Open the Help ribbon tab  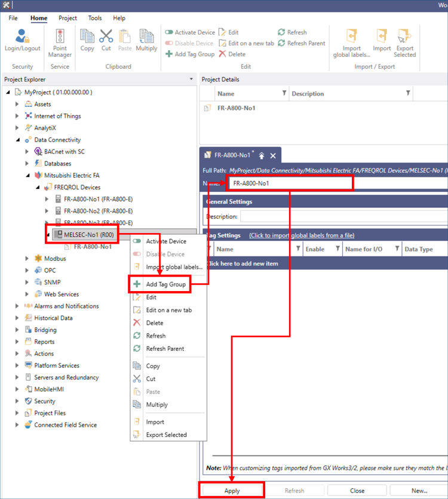pos(119,18)
